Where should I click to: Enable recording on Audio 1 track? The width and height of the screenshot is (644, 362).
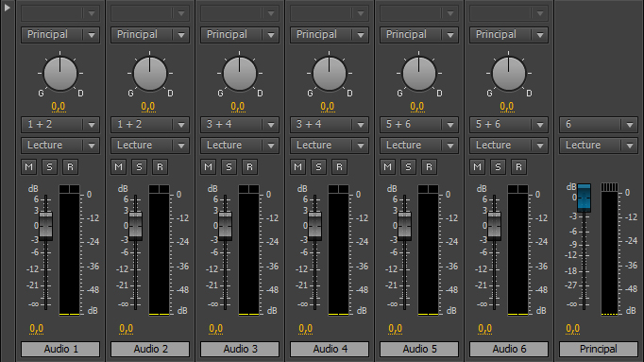click(70, 167)
